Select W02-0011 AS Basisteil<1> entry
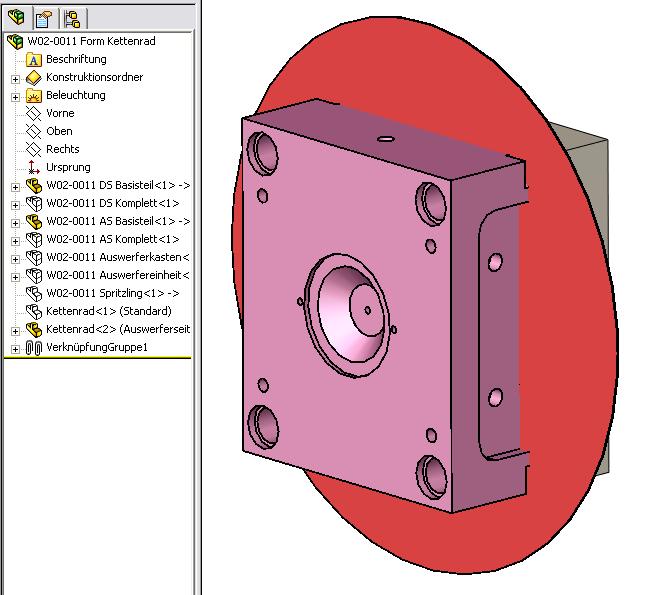 coord(118,221)
